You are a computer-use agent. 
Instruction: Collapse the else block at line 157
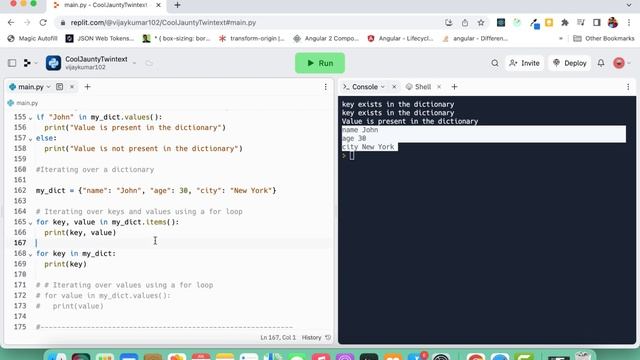click(31, 139)
